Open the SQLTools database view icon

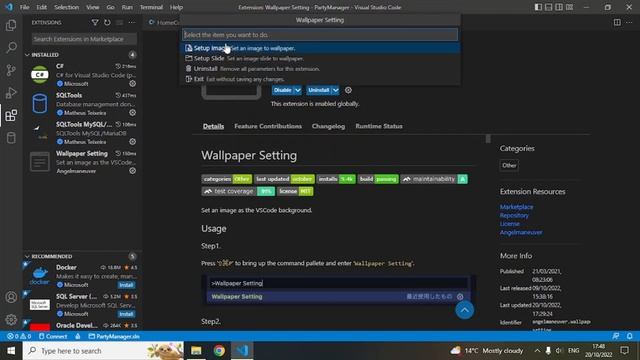[11, 138]
